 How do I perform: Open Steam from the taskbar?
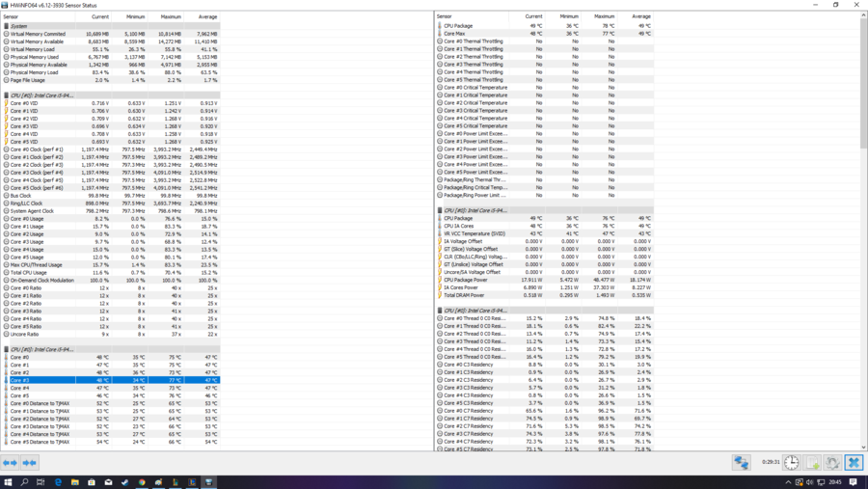coord(125,482)
